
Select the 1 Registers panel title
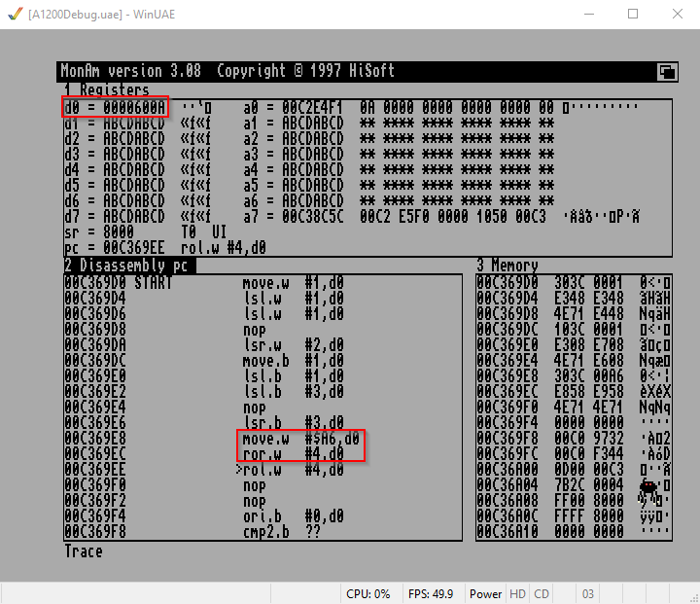click(x=106, y=89)
